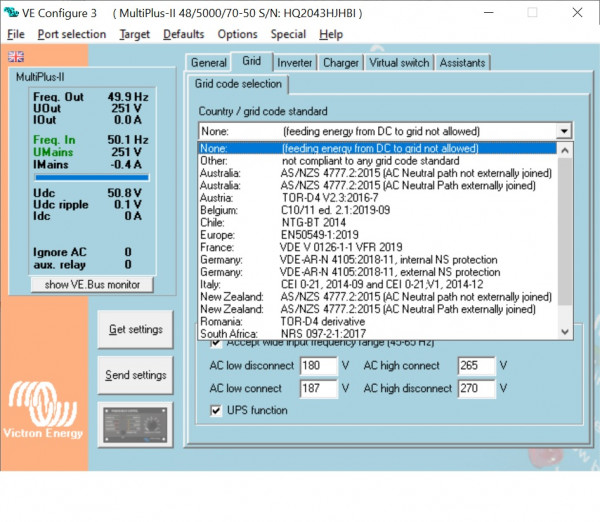Select France VDE V 0126-1-1 VFR 2019
The width and height of the screenshot is (600, 522).
pyautogui.click(x=378, y=247)
